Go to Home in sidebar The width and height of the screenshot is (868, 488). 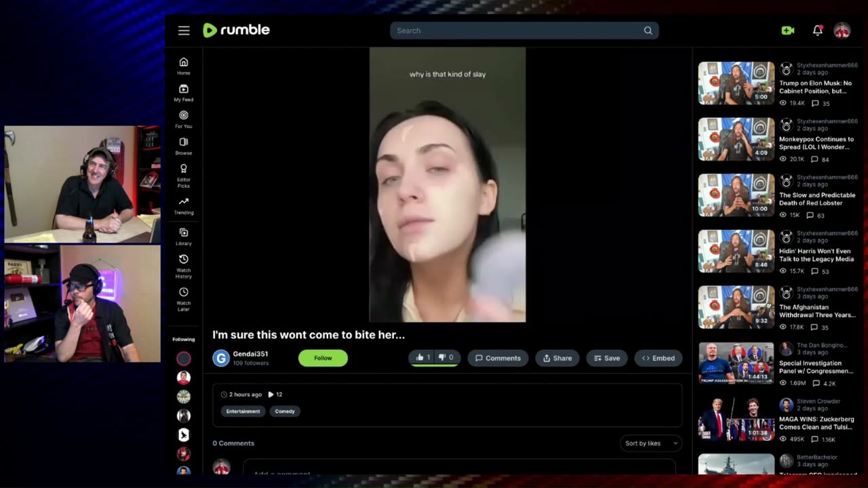(183, 66)
